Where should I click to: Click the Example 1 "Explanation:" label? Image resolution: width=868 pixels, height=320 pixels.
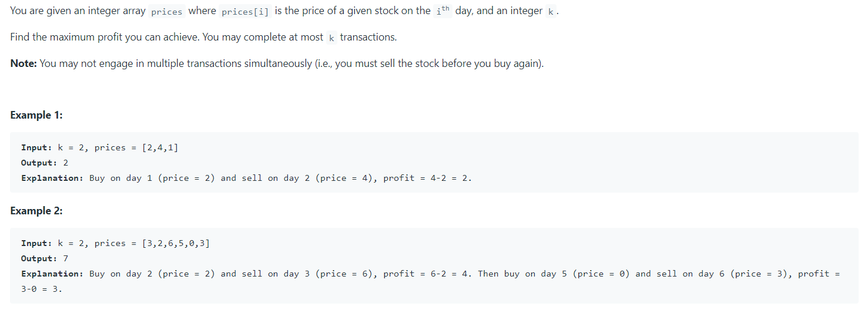click(x=52, y=178)
